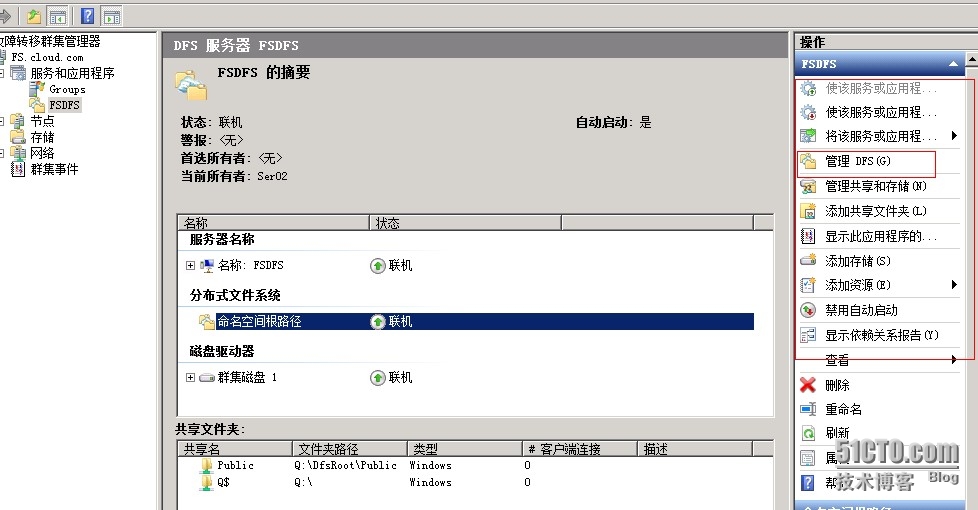Click the 状态 column header
The image size is (978, 510).
click(466, 223)
